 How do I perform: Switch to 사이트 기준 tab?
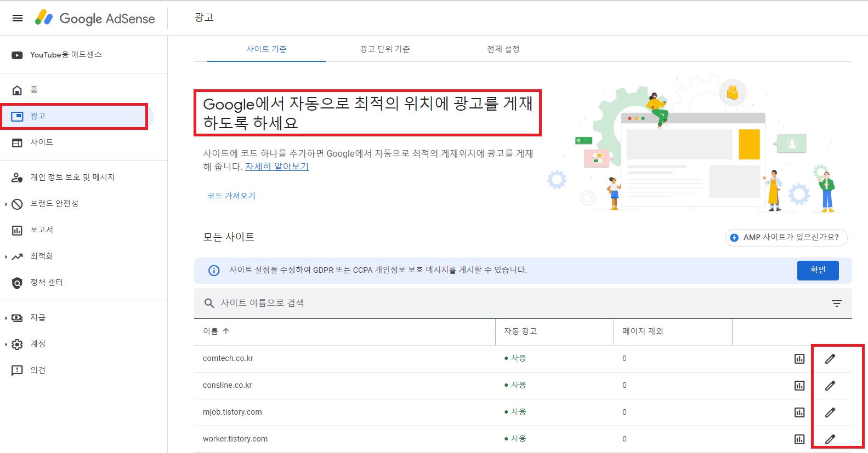point(266,49)
